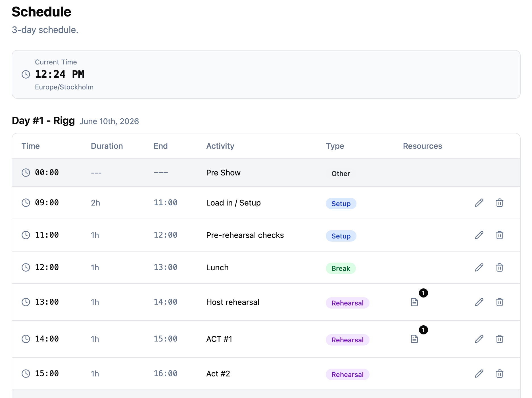The image size is (532, 398).
Task: Select the Pre Show row
Action: coord(223,172)
